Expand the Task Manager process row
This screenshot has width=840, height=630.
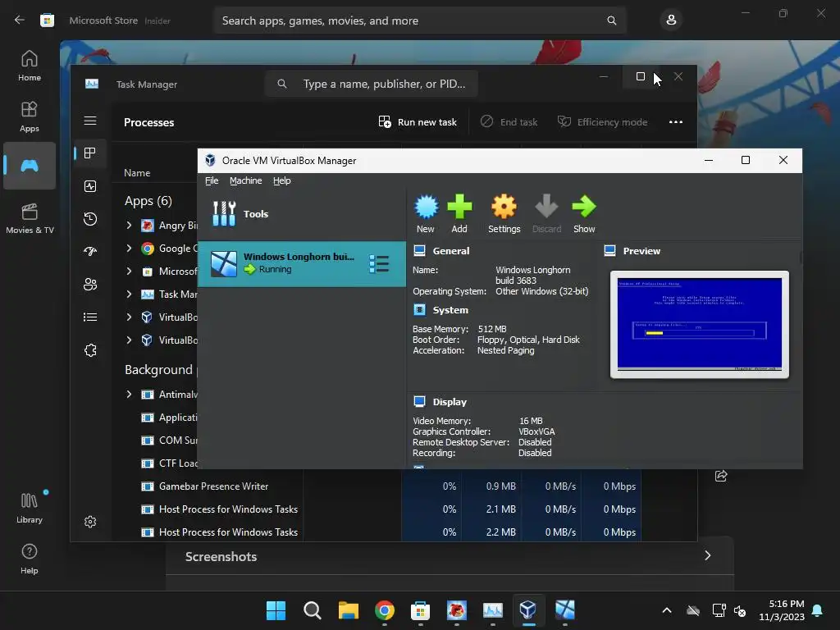(129, 294)
